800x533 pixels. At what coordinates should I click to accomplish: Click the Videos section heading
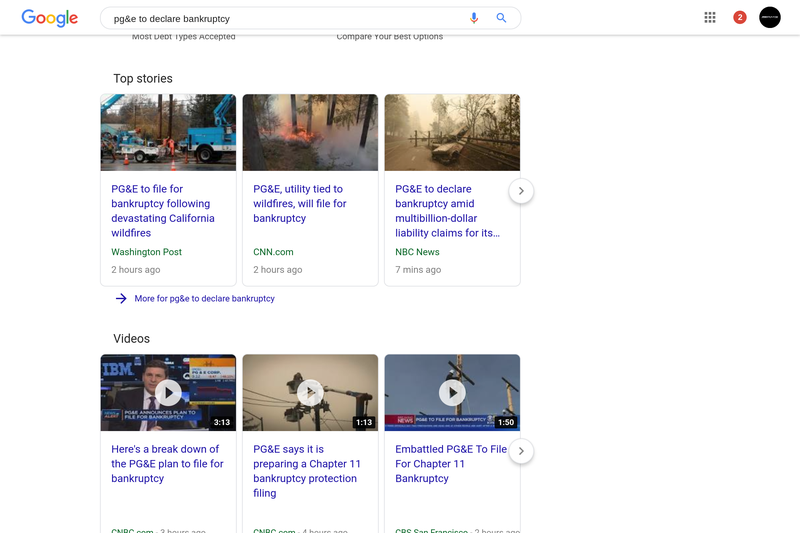(x=132, y=339)
